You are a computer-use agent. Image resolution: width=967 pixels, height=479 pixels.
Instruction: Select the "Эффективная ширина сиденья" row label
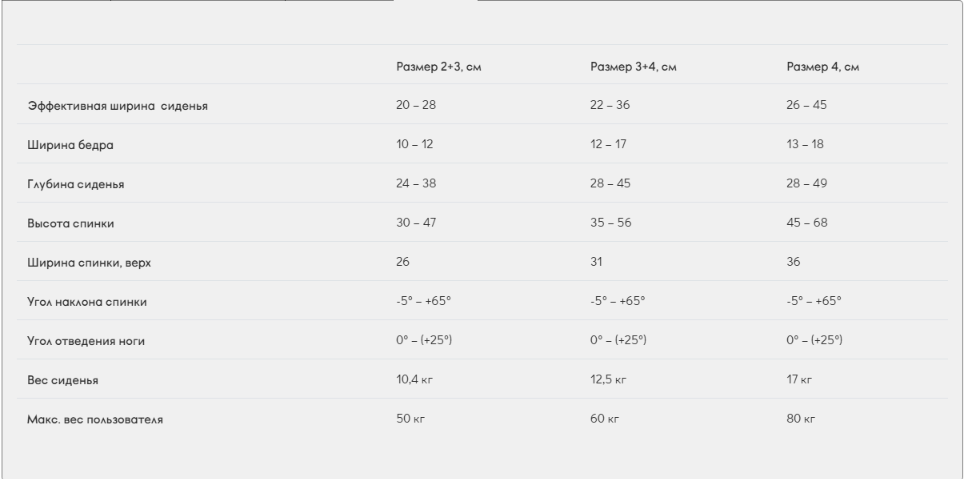tap(117, 105)
